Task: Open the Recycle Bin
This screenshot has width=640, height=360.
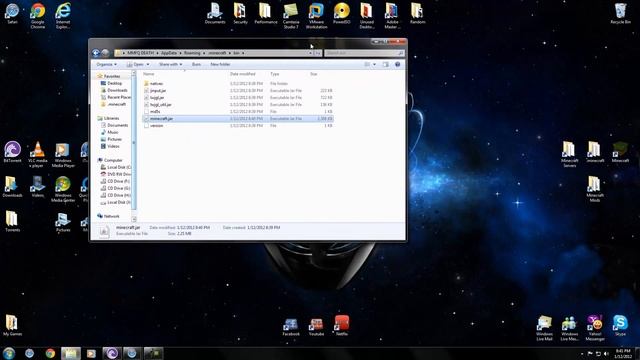Action: point(620,13)
